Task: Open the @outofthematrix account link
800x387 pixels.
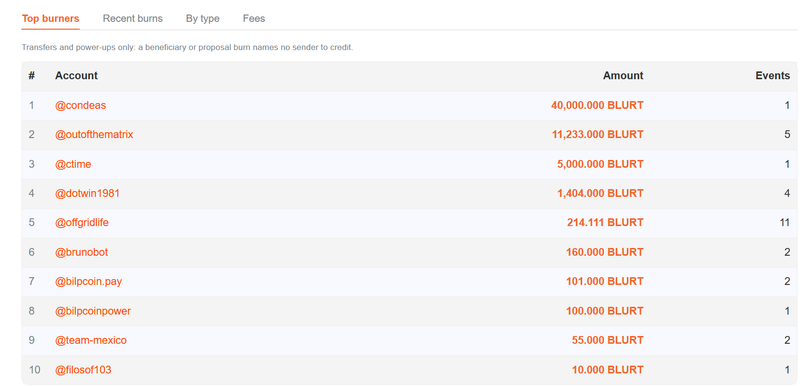Action: (x=94, y=135)
